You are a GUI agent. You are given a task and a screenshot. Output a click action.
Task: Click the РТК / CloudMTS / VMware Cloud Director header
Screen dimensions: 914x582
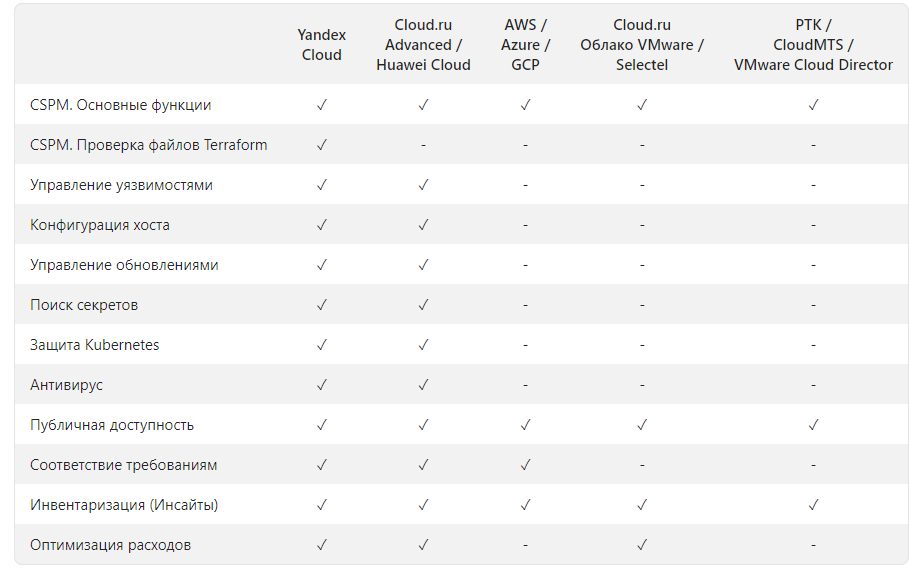point(813,45)
